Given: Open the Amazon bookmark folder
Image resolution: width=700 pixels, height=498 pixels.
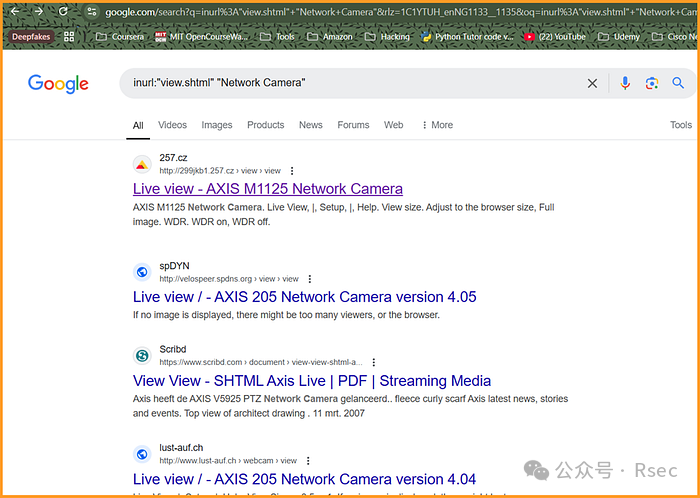Looking at the screenshot, I should [x=329, y=37].
